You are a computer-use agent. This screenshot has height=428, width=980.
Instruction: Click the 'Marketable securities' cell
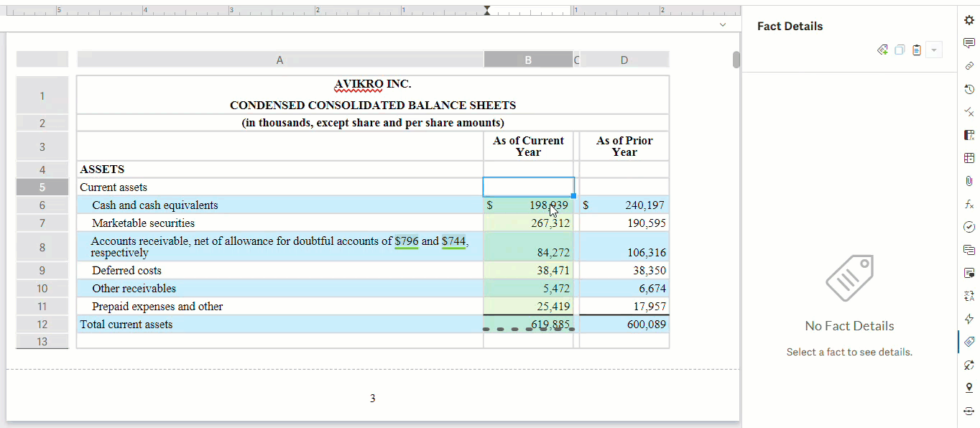coord(279,223)
